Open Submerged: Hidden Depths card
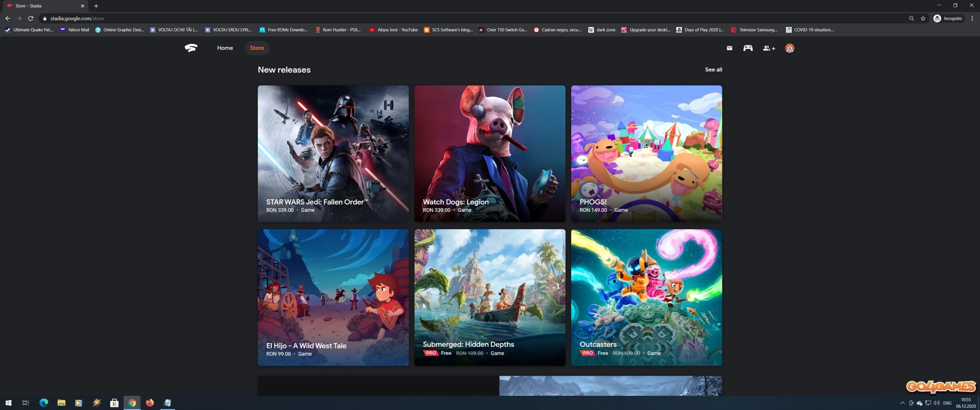 (x=490, y=297)
